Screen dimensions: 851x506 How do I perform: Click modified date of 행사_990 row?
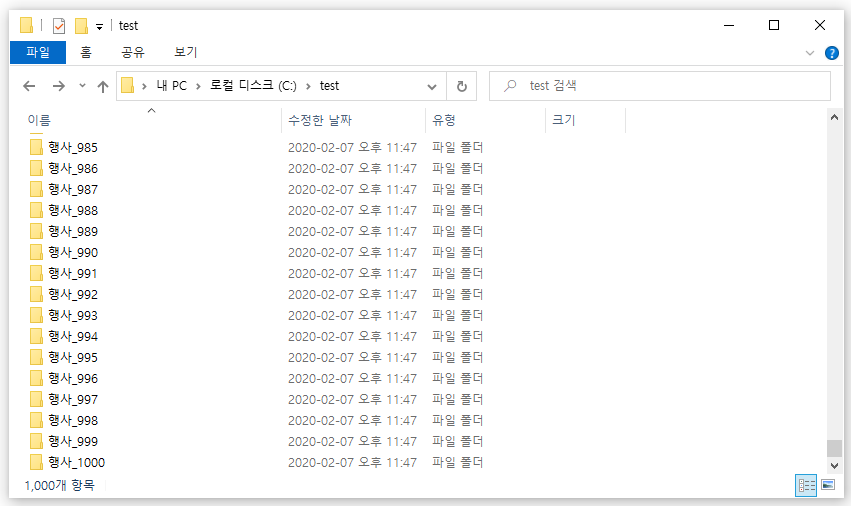[352, 252]
